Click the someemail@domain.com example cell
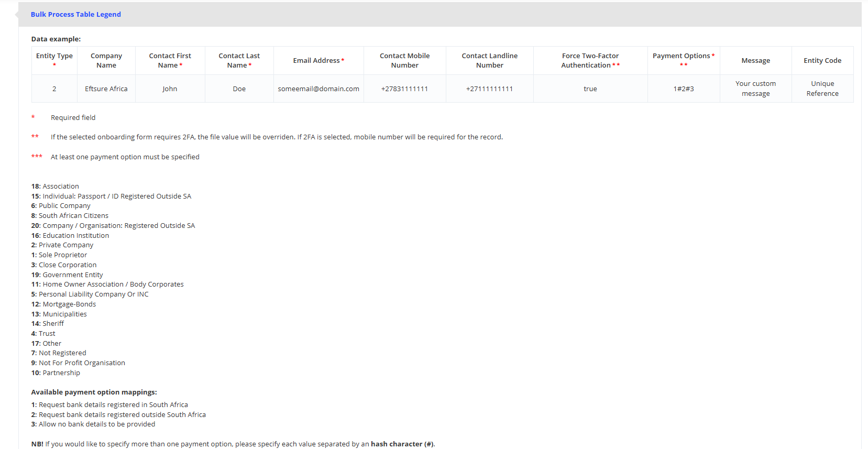Screen dimensions: 868x449 click(x=318, y=89)
